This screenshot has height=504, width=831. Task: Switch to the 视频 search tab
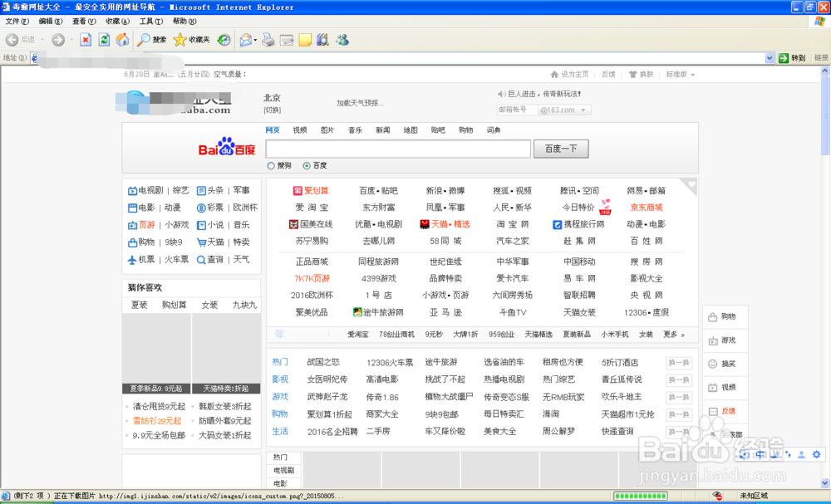tap(300, 130)
